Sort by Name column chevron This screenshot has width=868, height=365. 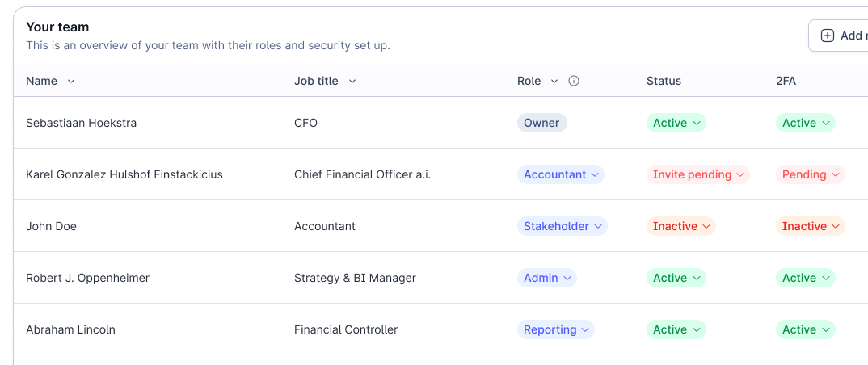[x=71, y=81]
